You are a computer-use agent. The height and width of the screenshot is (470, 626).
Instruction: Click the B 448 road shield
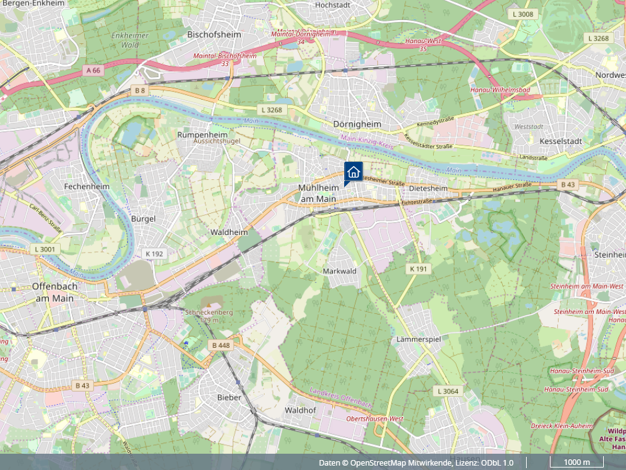click(x=221, y=345)
